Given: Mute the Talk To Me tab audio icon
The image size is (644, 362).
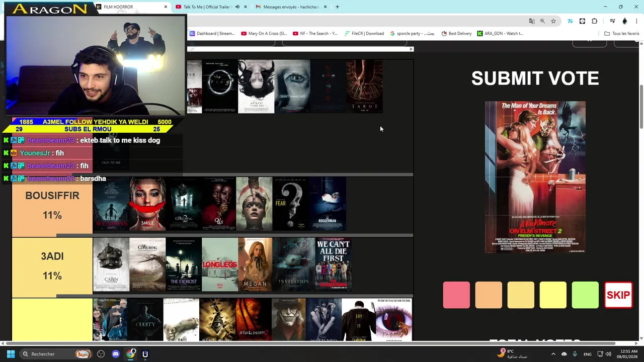Looking at the screenshot, I should click(x=237, y=7).
